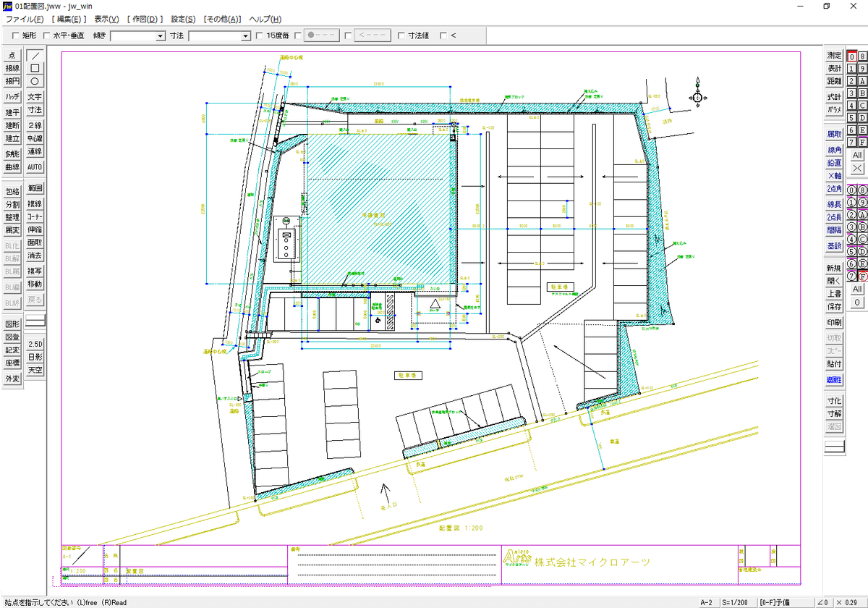Open the ヘルプ(H) menu

[265, 19]
